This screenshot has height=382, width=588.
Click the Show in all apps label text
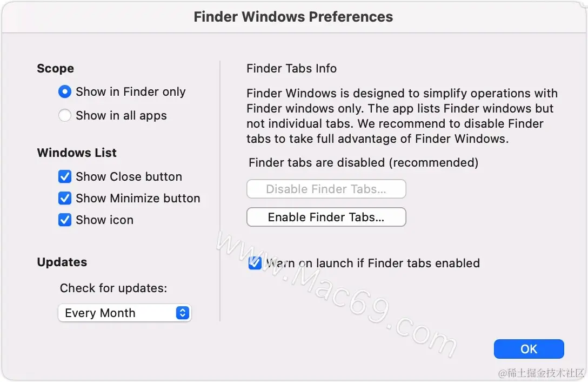[x=121, y=115]
